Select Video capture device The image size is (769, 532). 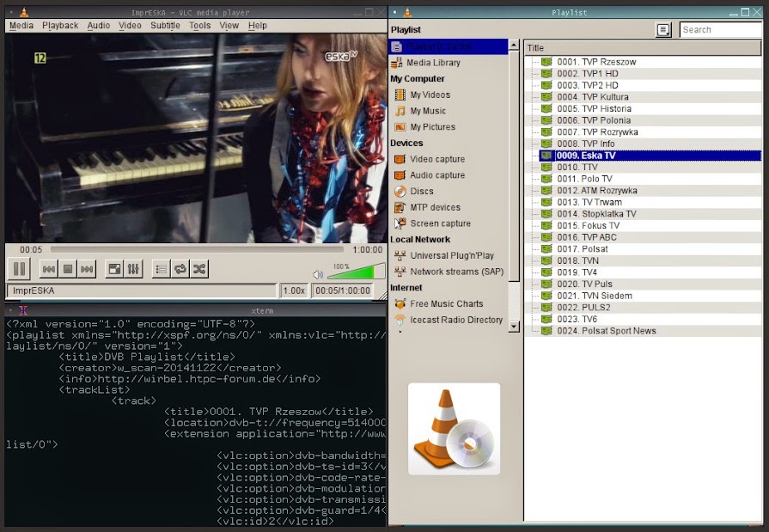click(x=449, y=159)
